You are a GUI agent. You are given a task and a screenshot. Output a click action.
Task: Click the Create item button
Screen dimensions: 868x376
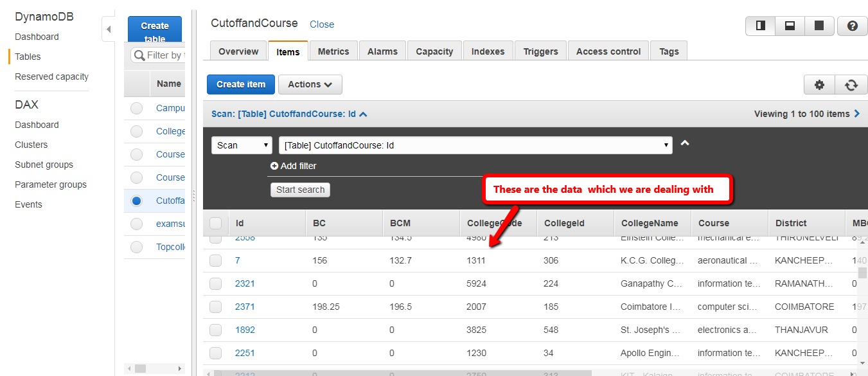tap(241, 84)
